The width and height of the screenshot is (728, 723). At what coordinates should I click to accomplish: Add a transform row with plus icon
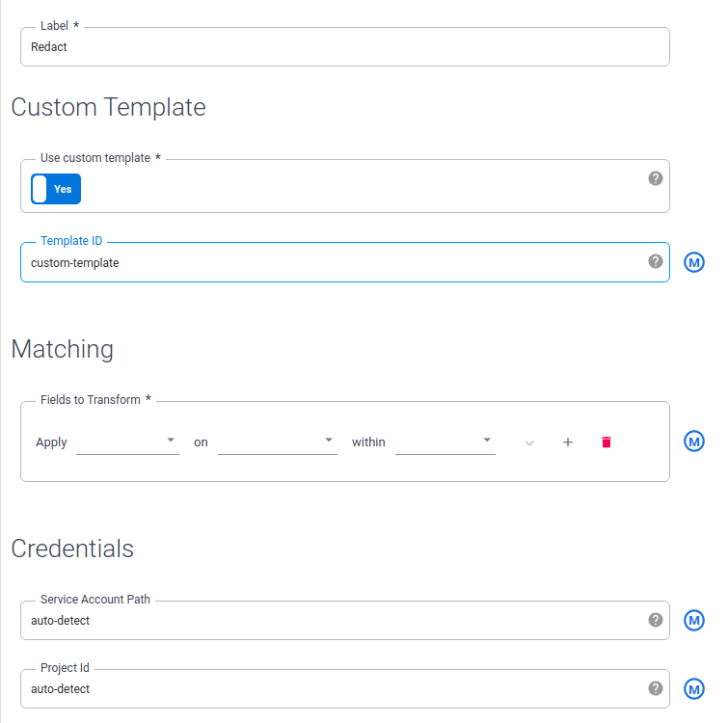click(x=568, y=442)
